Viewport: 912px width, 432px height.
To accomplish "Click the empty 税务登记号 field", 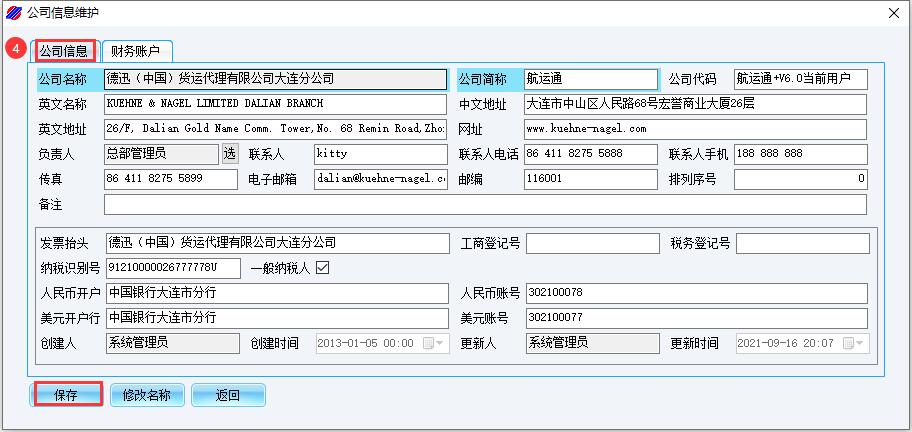I will coord(802,243).
